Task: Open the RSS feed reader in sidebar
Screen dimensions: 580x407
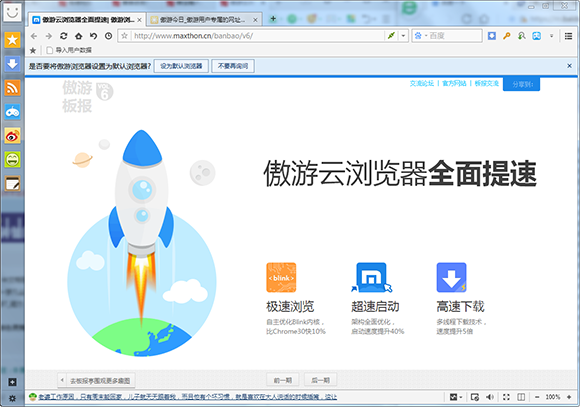Action: click(12, 88)
